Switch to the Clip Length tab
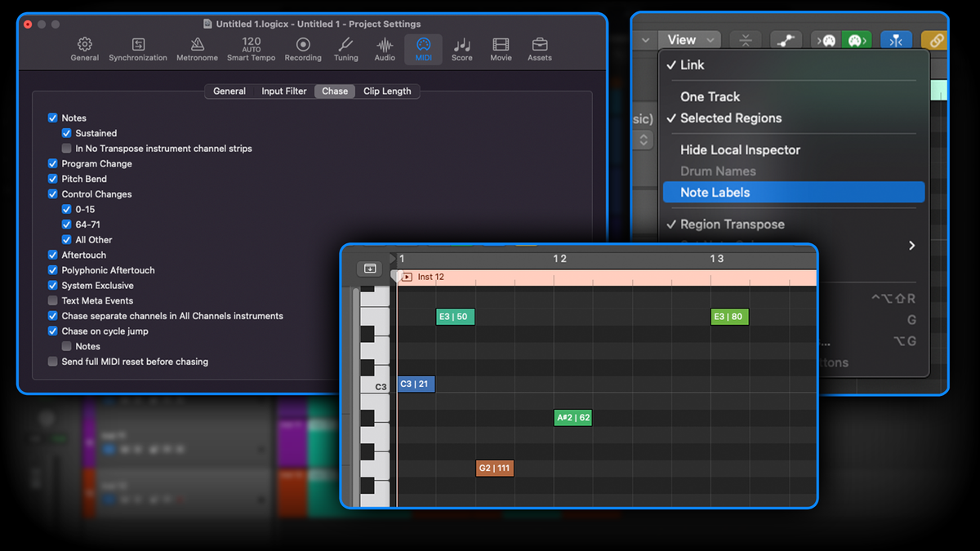Image resolution: width=980 pixels, height=551 pixels. click(x=387, y=91)
